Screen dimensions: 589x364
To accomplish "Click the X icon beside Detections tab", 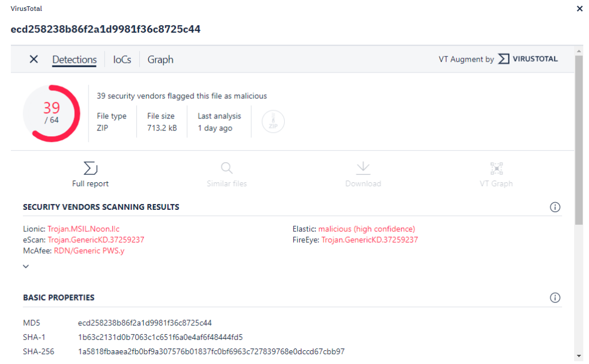I will tap(34, 59).
